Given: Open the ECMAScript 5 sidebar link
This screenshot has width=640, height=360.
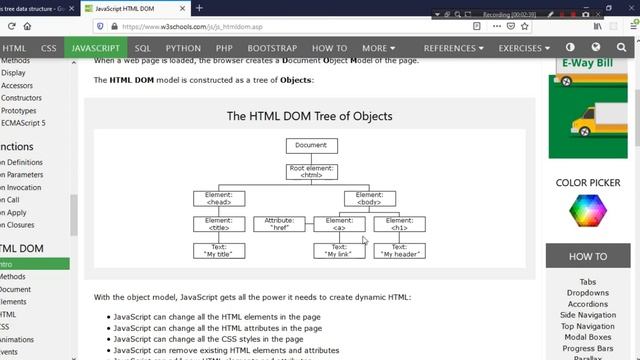Looking at the screenshot, I should [x=23, y=123].
